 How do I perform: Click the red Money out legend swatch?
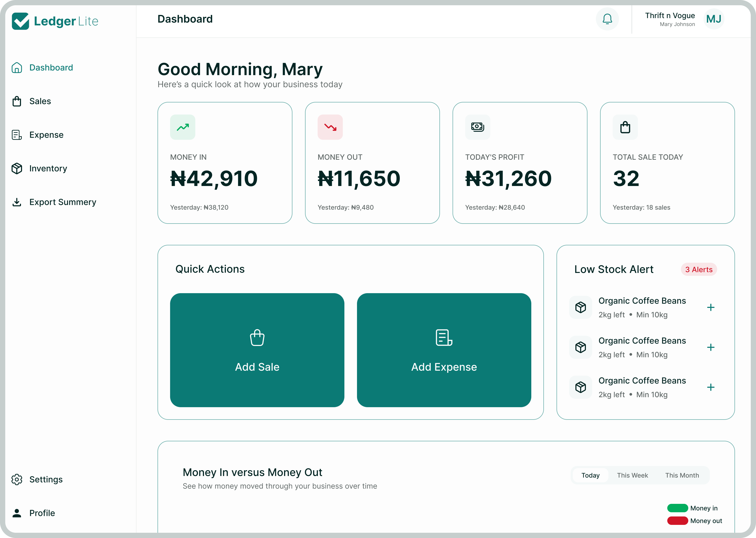677,520
